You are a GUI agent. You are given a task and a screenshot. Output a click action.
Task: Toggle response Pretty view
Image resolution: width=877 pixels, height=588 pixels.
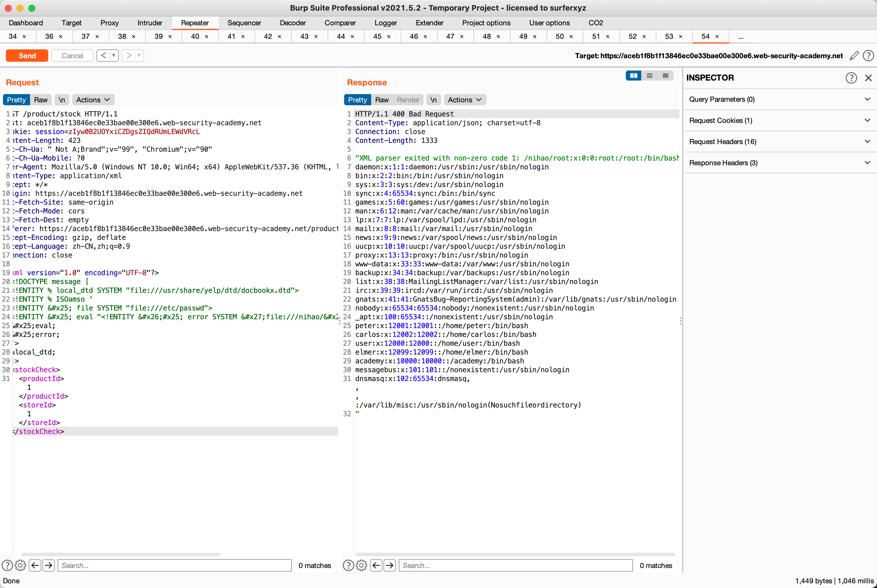[x=357, y=100]
